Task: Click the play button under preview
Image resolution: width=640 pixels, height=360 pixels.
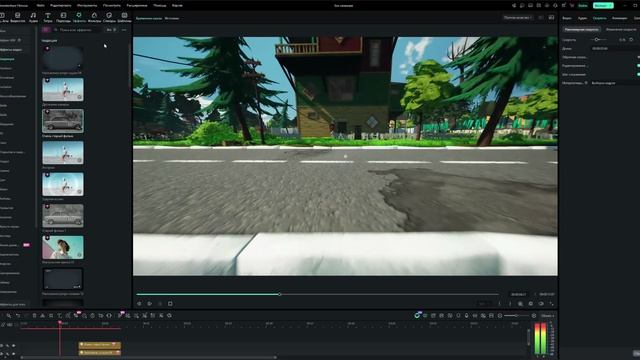Action: click(150, 304)
